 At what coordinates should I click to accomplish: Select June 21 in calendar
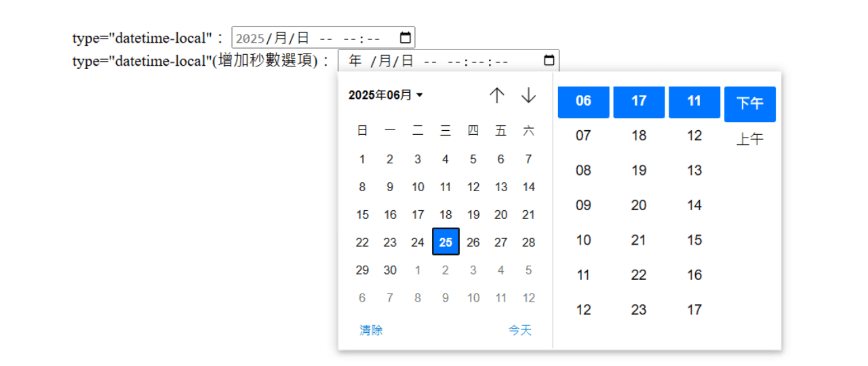(x=528, y=214)
